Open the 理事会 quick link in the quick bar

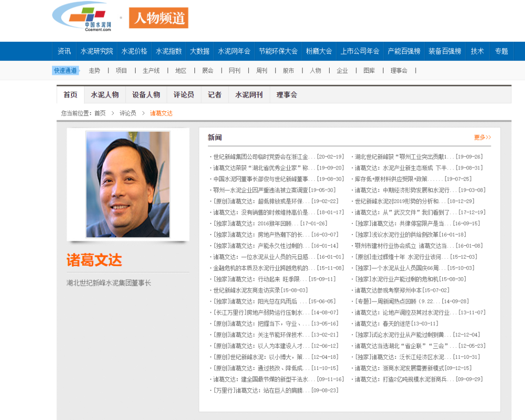point(399,70)
